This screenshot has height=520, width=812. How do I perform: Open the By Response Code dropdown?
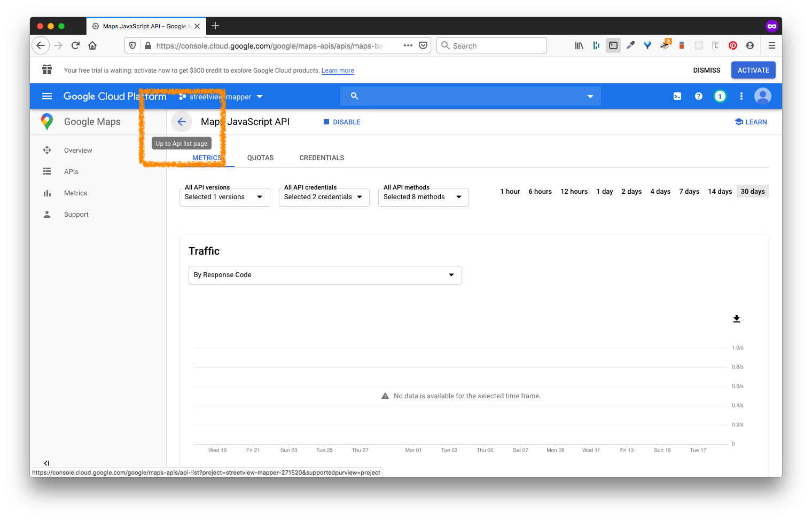click(325, 275)
